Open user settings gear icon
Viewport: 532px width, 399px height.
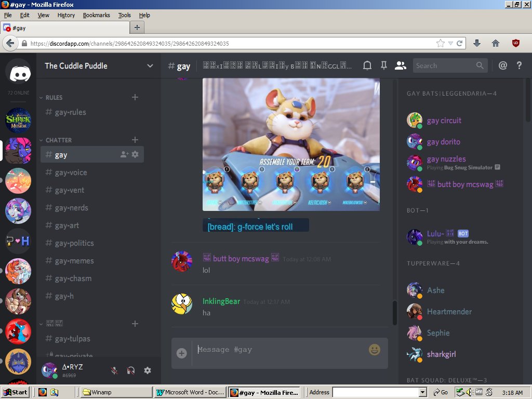[148, 370]
